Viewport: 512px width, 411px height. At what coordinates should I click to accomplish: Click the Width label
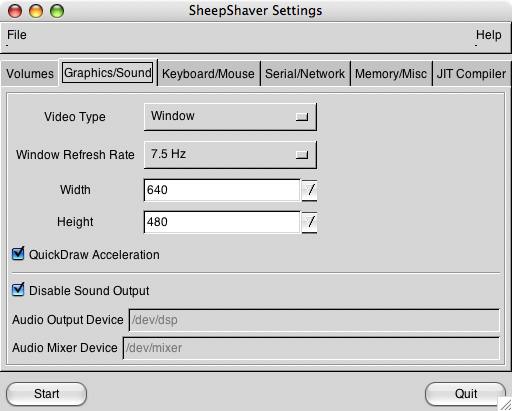(x=75, y=190)
